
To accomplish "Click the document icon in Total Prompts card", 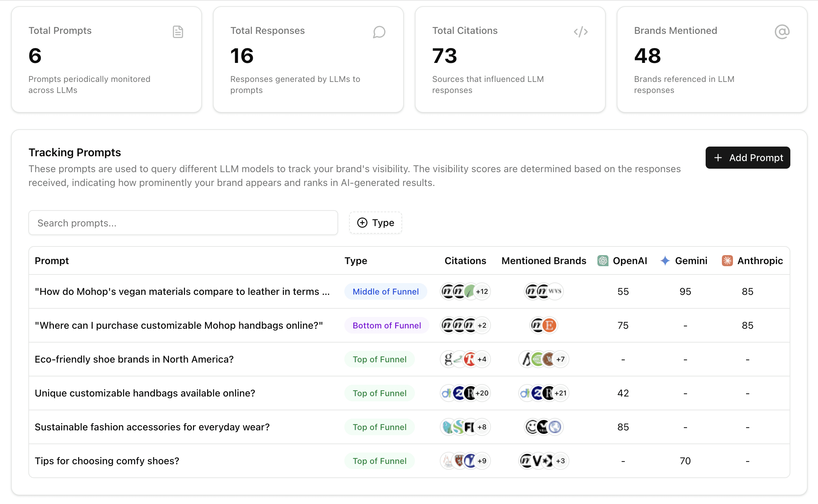I will 178,32.
